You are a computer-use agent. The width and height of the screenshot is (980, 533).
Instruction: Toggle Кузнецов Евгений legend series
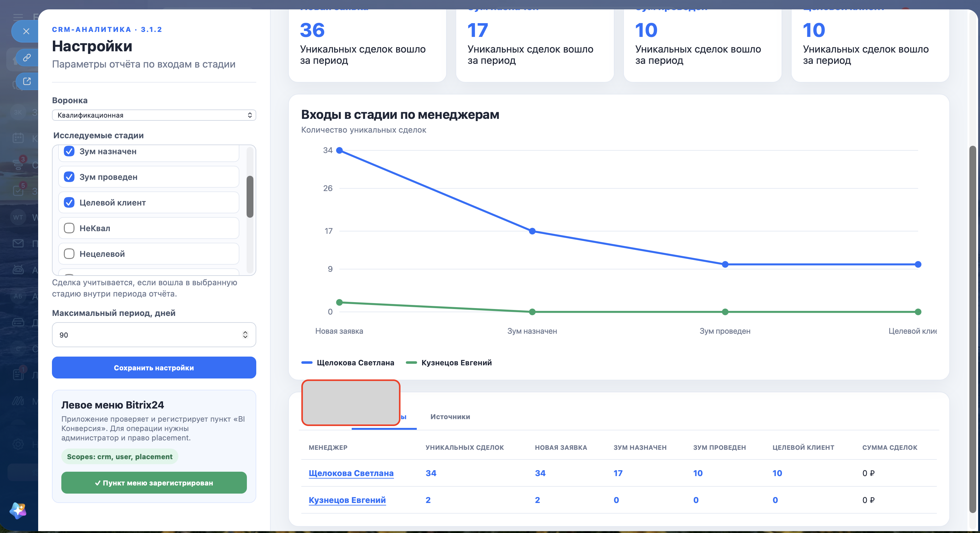(449, 363)
